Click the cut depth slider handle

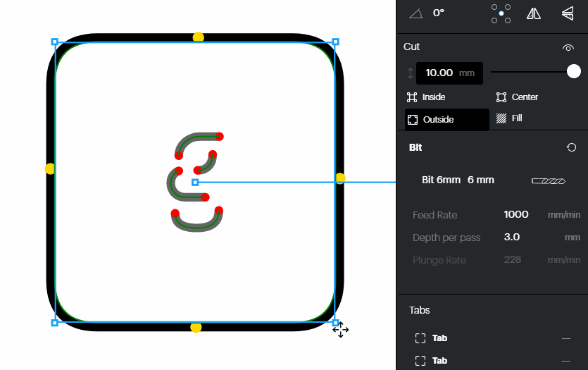click(574, 71)
